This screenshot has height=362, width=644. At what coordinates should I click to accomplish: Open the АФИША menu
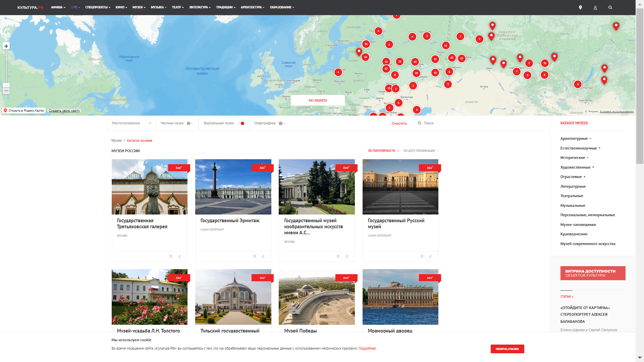point(58,7)
